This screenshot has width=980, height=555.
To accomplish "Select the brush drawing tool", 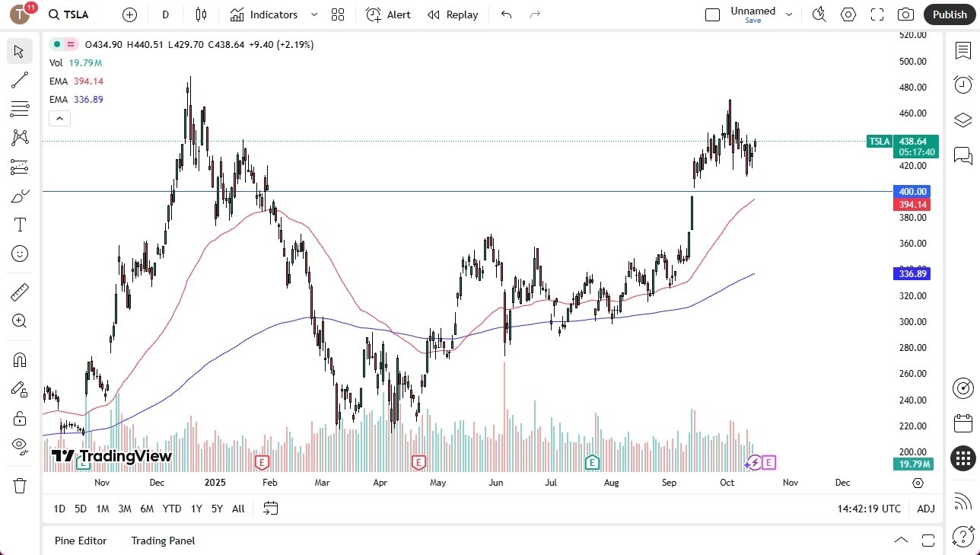I will [x=19, y=196].
